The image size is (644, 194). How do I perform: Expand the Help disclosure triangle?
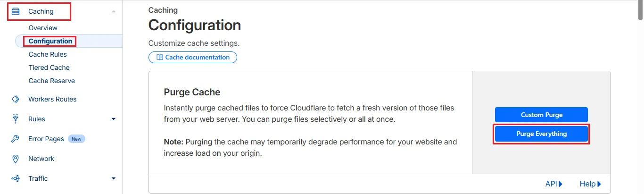[599, 184]
